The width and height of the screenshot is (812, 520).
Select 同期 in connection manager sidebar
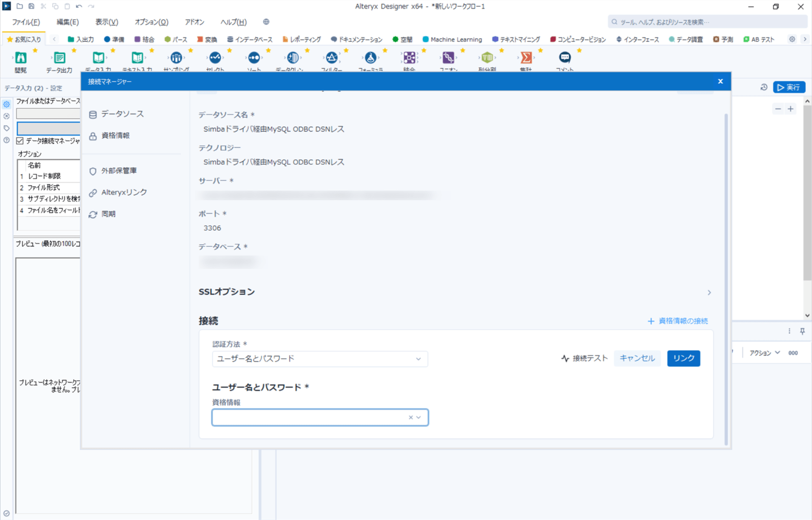click(102, 214)
